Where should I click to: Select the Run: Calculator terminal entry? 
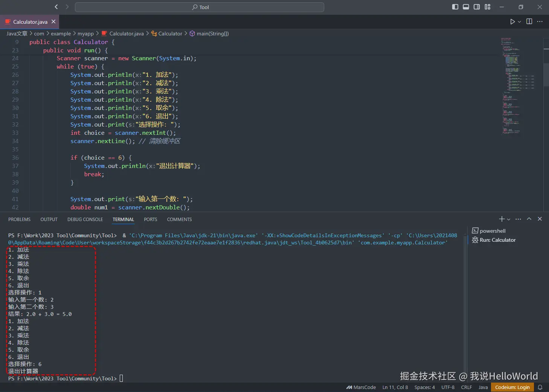coord(497,240)
